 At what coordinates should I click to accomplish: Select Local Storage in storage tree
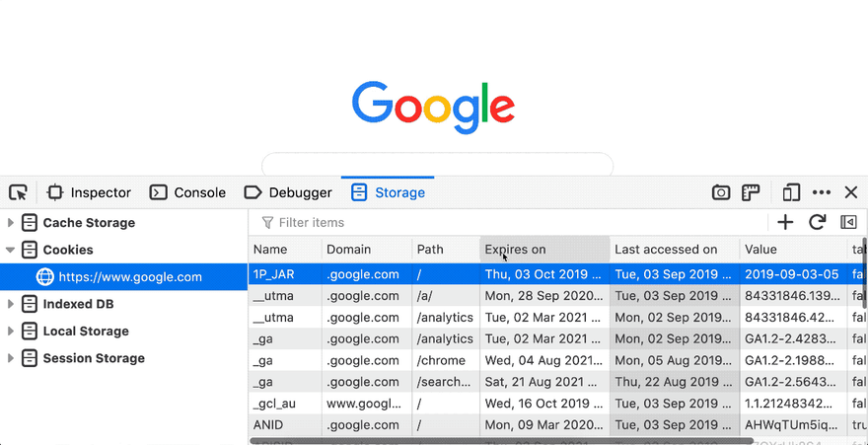coord(86,331)
